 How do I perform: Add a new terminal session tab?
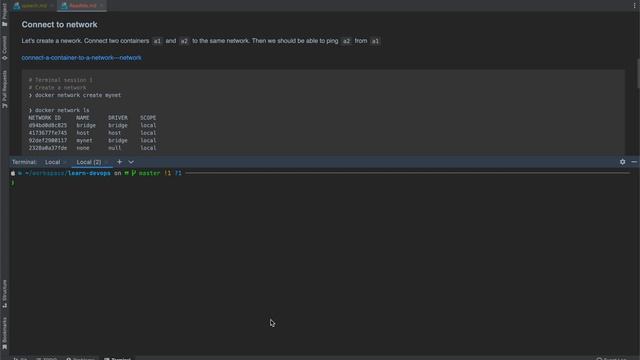click(x=119, y=162)
